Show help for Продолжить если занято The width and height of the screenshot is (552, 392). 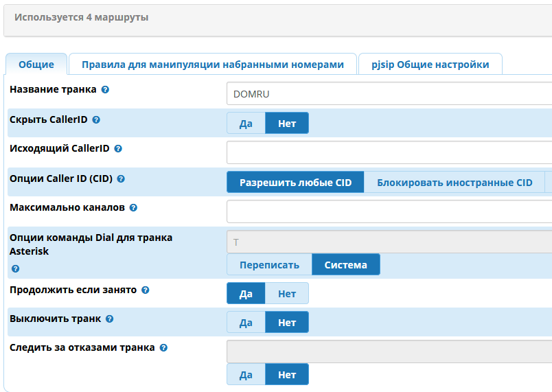click(145, 290)
